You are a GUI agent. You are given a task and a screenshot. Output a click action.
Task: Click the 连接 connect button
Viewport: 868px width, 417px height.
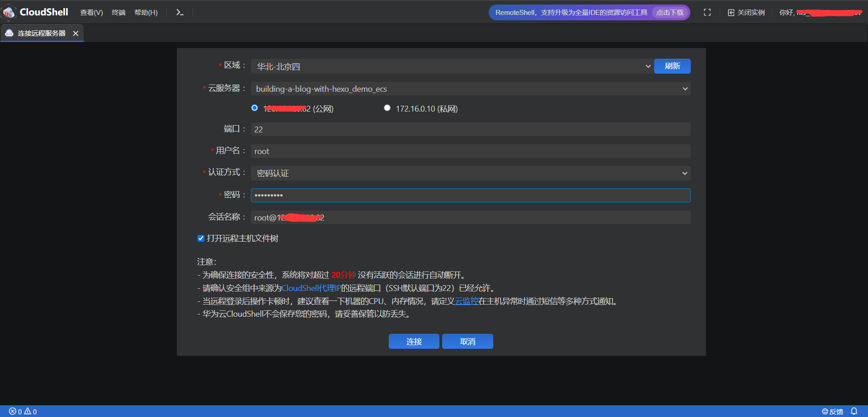414,341
